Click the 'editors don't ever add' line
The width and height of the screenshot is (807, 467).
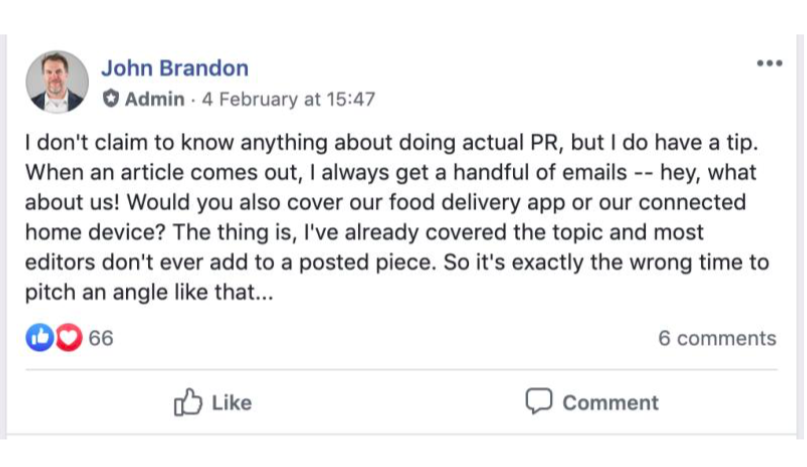[x=396, y=264]
